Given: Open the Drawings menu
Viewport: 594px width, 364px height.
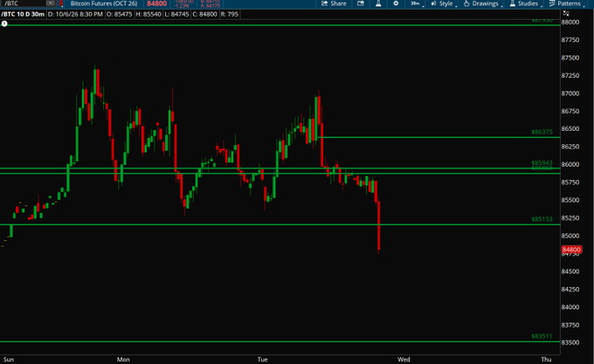Looking at the screenshot, I should click(x=483, y=3).
